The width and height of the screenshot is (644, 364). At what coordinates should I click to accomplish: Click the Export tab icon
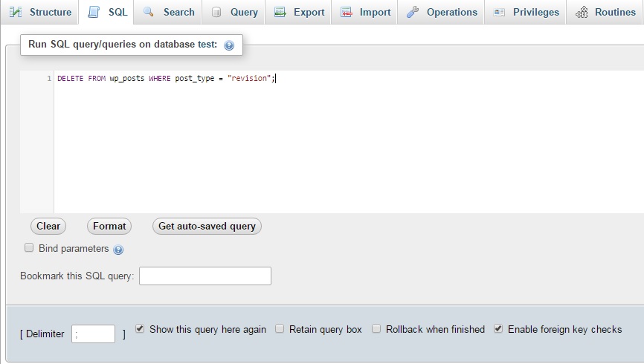point(280,12)
